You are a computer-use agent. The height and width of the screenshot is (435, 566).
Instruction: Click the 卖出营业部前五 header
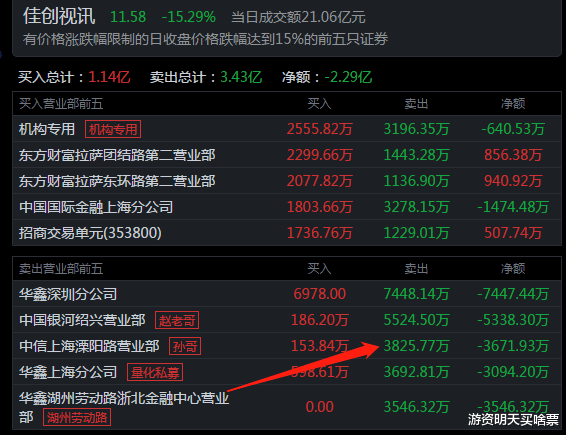tap(61, 269)
